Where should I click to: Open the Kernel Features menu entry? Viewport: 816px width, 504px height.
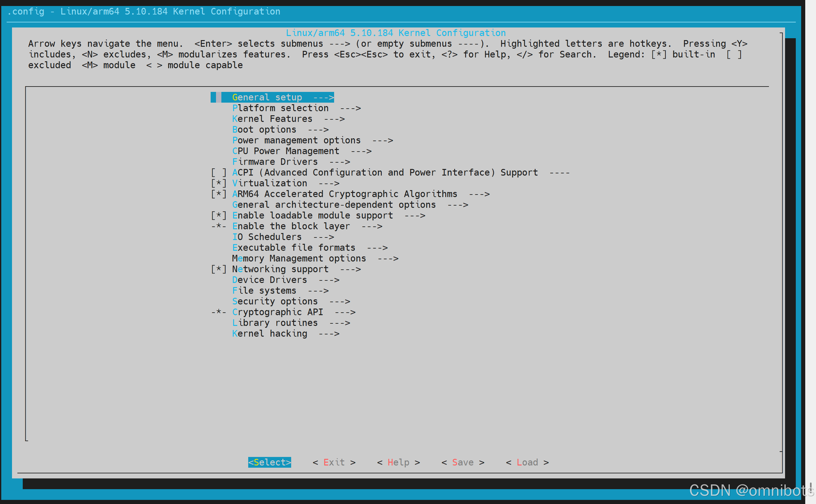pos(272,119)
